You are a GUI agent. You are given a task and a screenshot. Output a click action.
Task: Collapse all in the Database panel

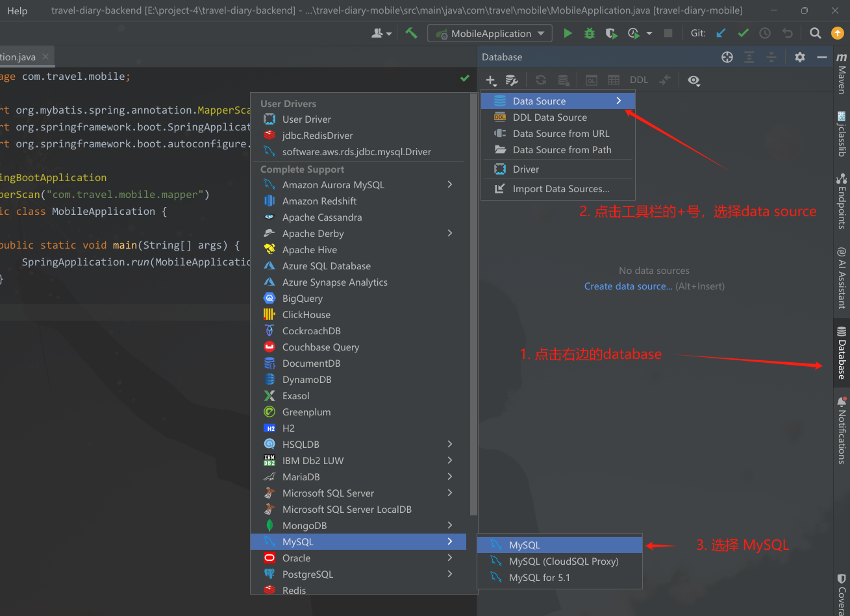(771, 57)
